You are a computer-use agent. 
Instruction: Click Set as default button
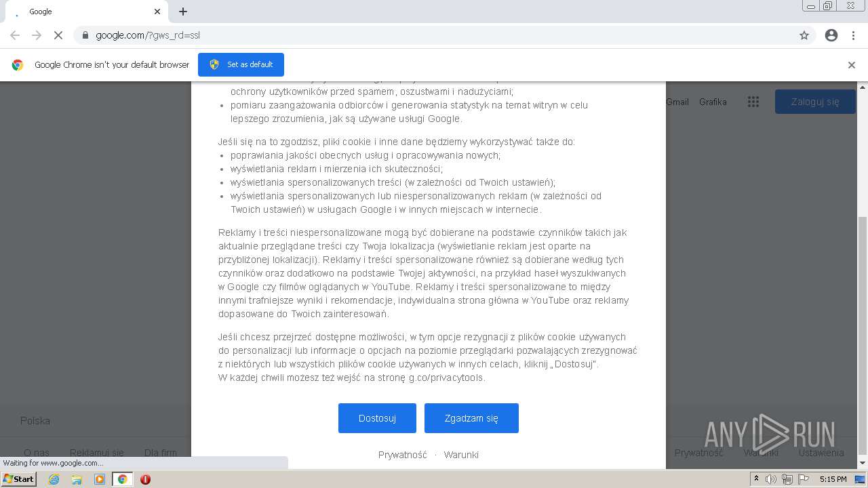coord(241,64)
